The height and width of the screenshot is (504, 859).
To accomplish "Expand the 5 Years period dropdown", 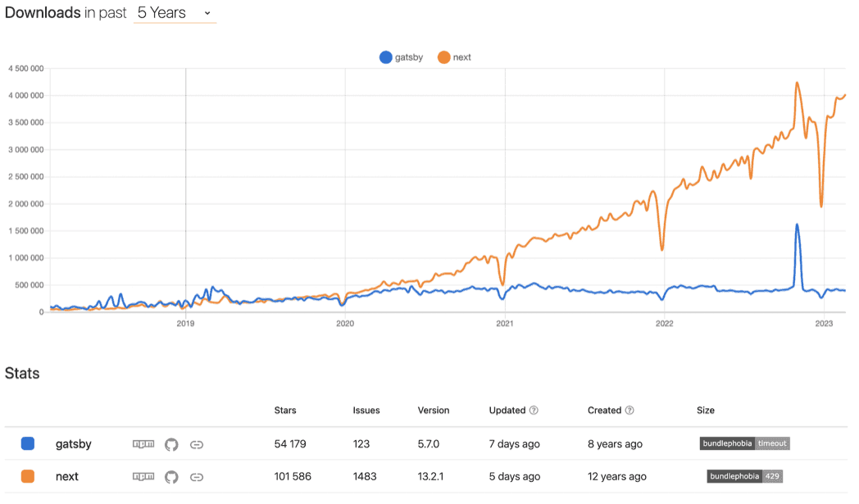I will 175,13.
